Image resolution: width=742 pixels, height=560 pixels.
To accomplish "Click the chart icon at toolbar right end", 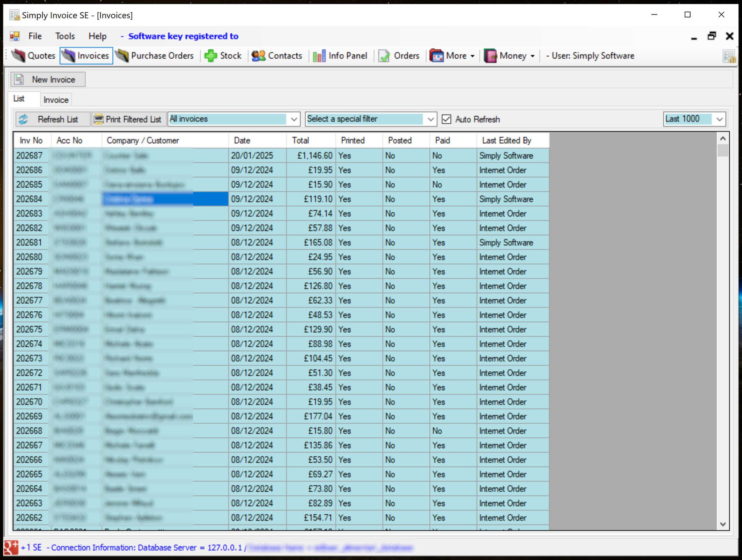I will tap(729, 56).
